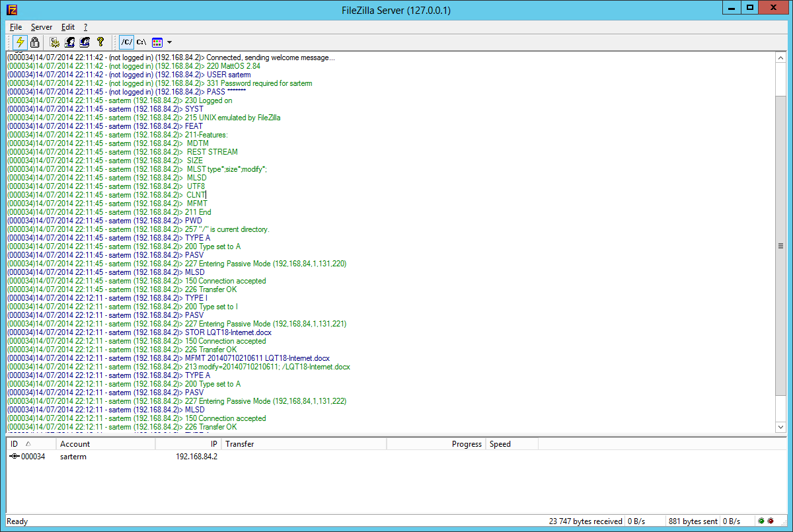Click the 'STOR LQT18-Internet.docx' log line

click(139, 332)
